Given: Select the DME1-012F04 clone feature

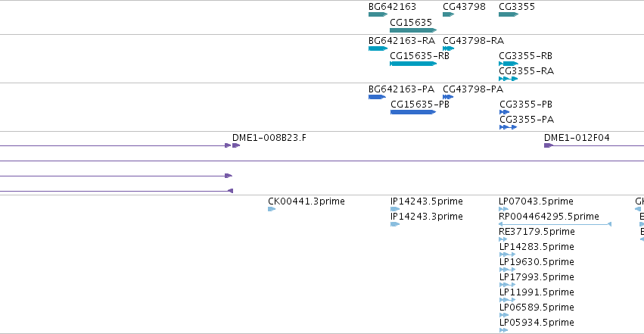Looking at the screenshot, I should [594, 145].
